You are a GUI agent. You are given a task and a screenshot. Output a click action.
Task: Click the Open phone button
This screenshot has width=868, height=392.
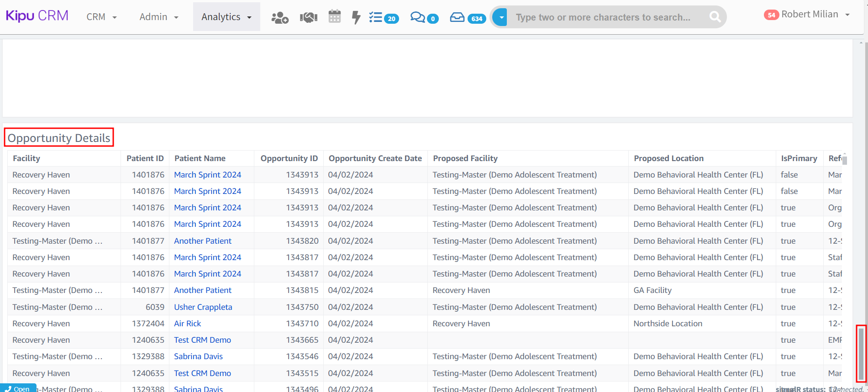[18, 388]
